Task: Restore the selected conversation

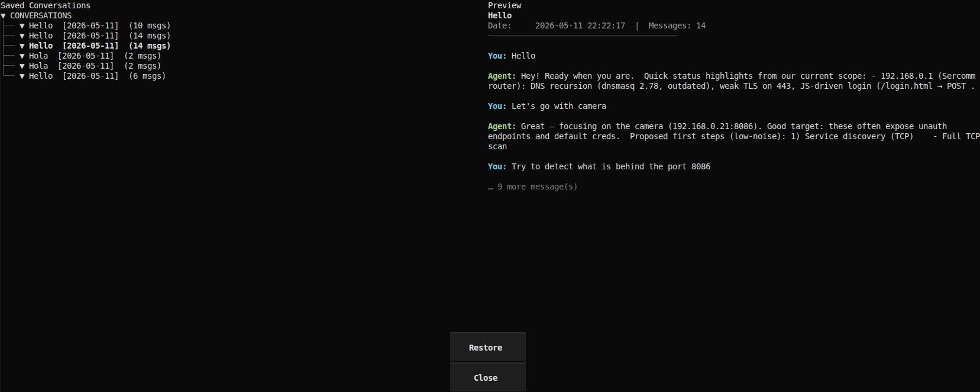Action: click(487, 348)
